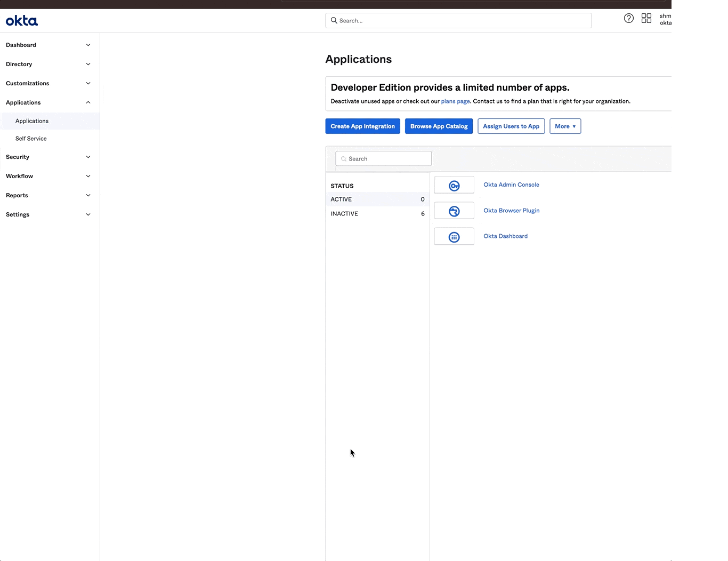Open Customizations in the sidebar
The image size is (728, 561).
[x=50, y=83]
